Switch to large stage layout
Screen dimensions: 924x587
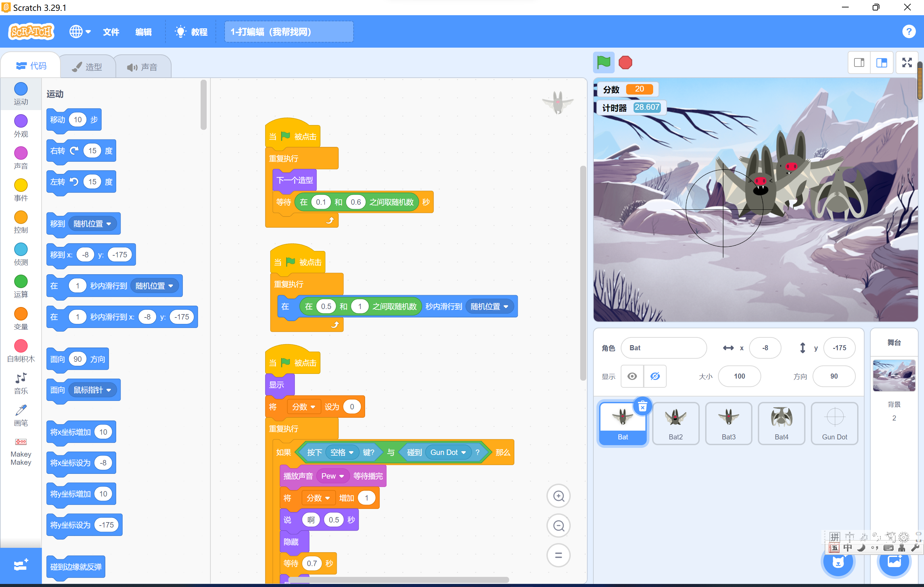click(881, 62)
